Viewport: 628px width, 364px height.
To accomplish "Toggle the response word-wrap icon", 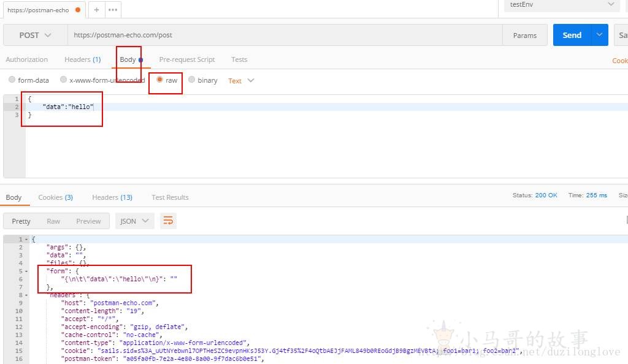I will pyautogui.click(x=168, y=221).
